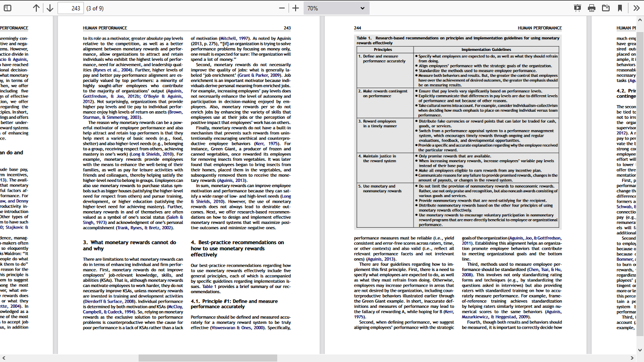Save the PDF file
Viewport: 644px width, 362px height.
pyautogui.click(x=605, y=8)
